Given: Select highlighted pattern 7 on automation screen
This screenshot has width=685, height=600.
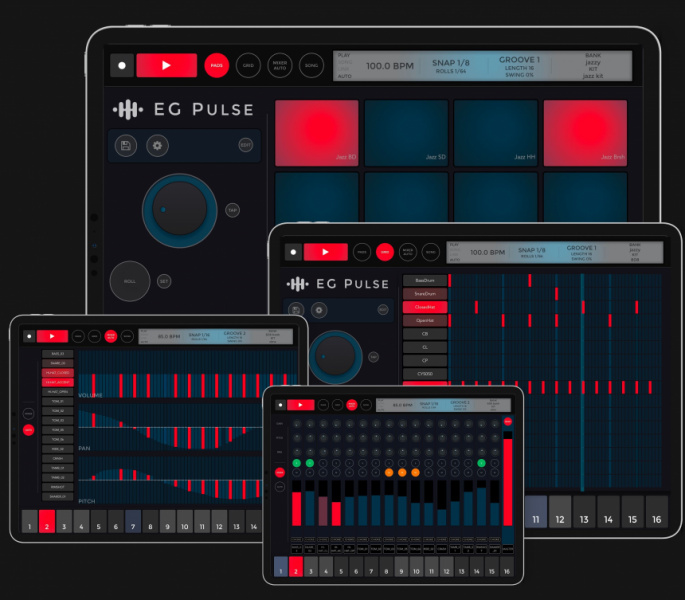Looking at the screenshot, I should pos(133,521).
